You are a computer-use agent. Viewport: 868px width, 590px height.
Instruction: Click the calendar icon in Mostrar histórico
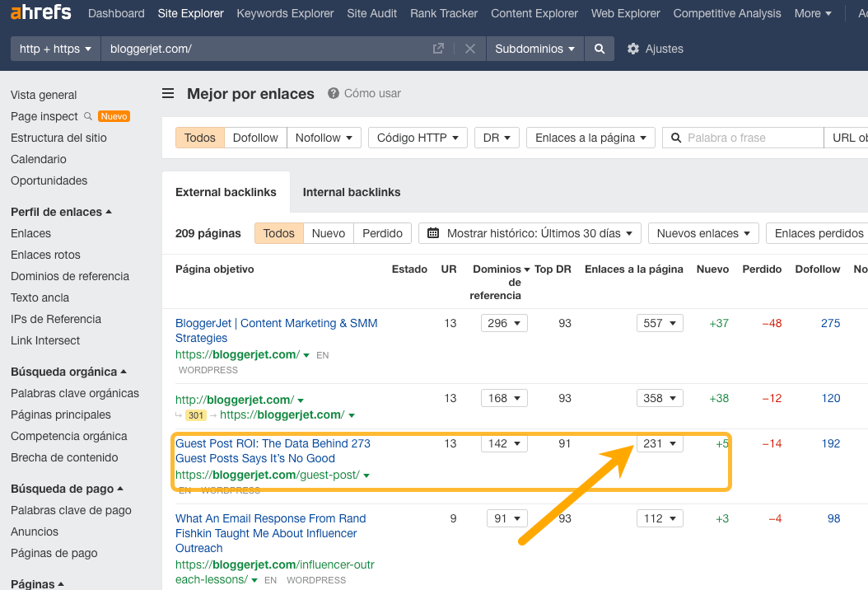tap(433, 233)
